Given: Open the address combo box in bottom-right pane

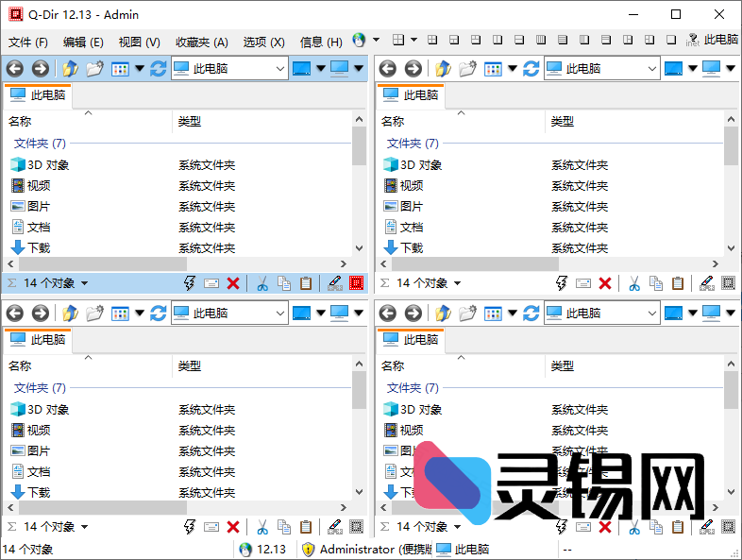Looking at the screenshot, I should click(x=602, y=313).
